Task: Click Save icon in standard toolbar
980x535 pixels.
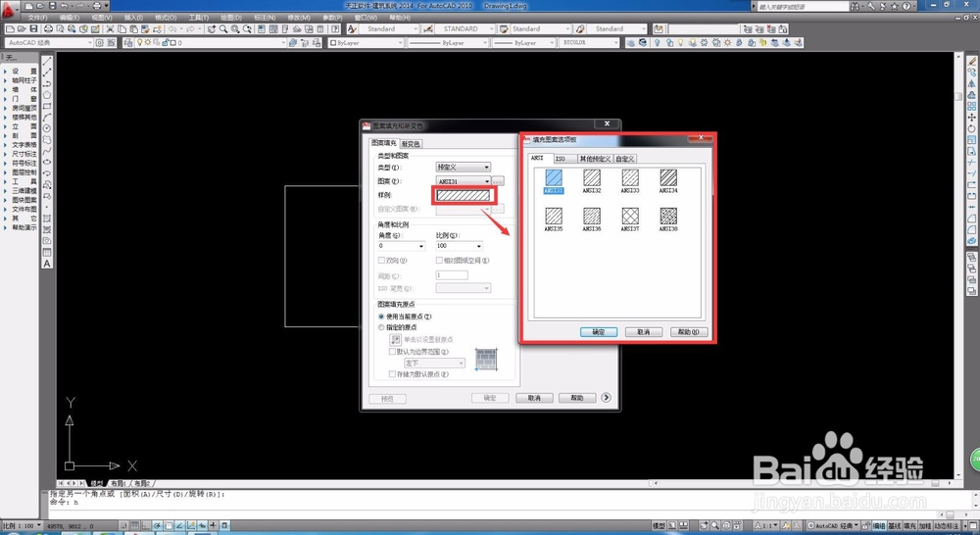Action: (x=33, y=28)
